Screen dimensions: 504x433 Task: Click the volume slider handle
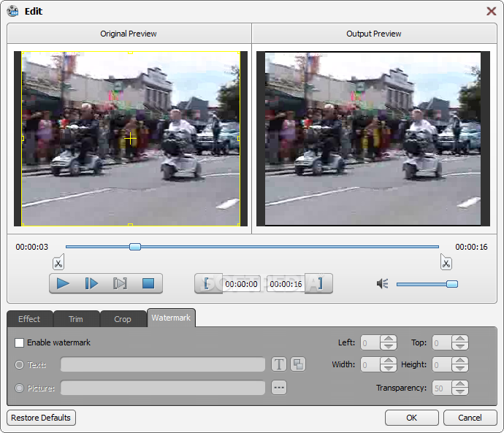pyautogui.click(x=452, y=284)
